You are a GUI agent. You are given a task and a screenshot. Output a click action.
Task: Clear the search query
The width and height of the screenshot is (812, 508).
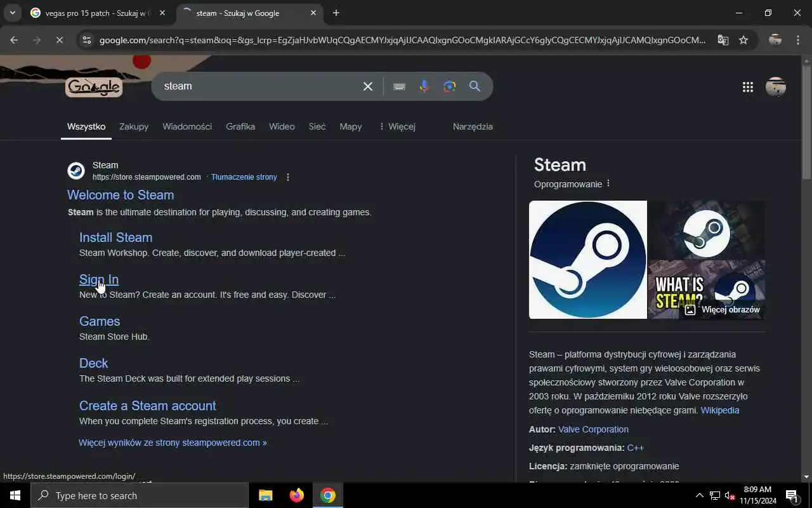tap(368, 86)
